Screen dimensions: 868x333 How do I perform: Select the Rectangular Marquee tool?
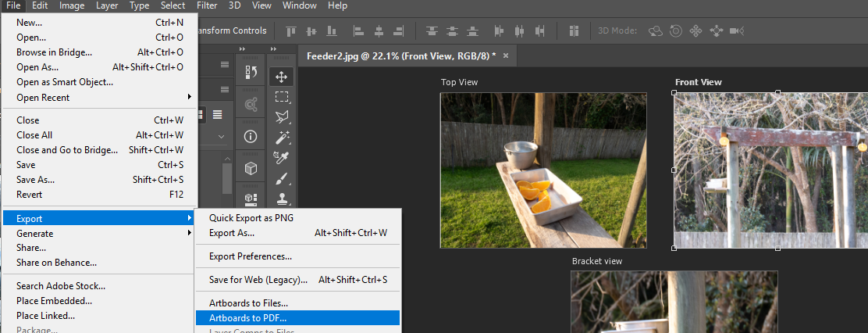pos(281,96)
